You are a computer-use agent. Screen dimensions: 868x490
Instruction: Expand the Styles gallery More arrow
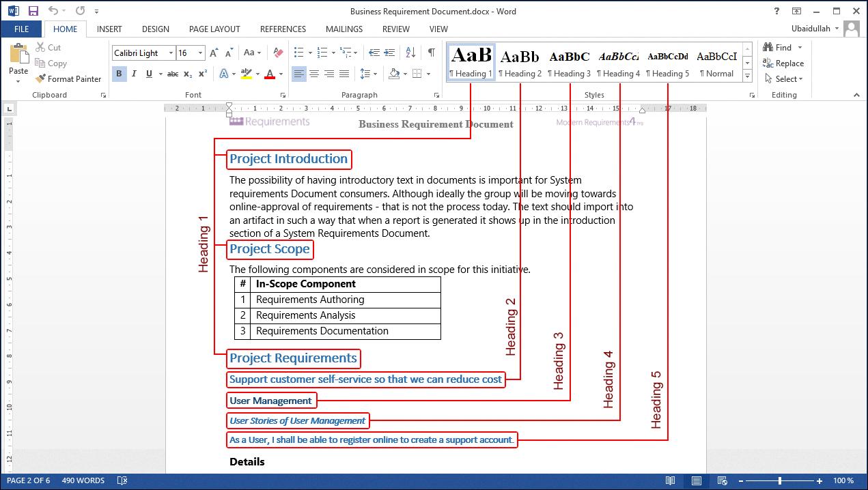tap(748, 76)
